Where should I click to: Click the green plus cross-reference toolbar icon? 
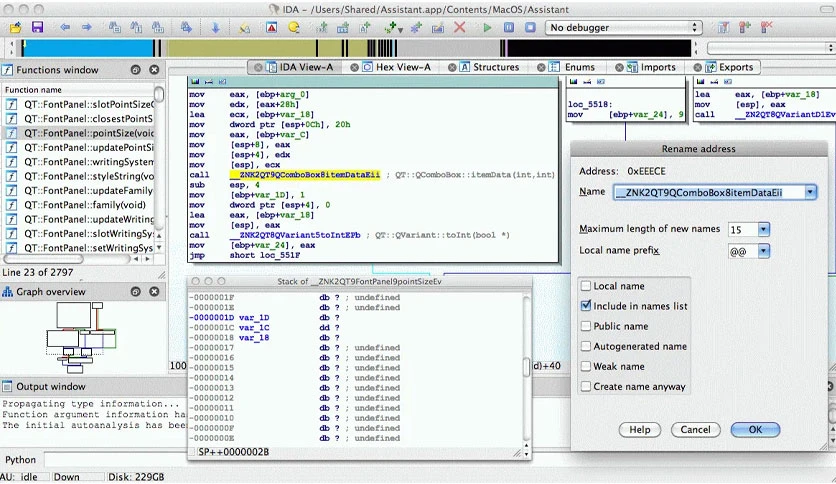tap(391, 27)
